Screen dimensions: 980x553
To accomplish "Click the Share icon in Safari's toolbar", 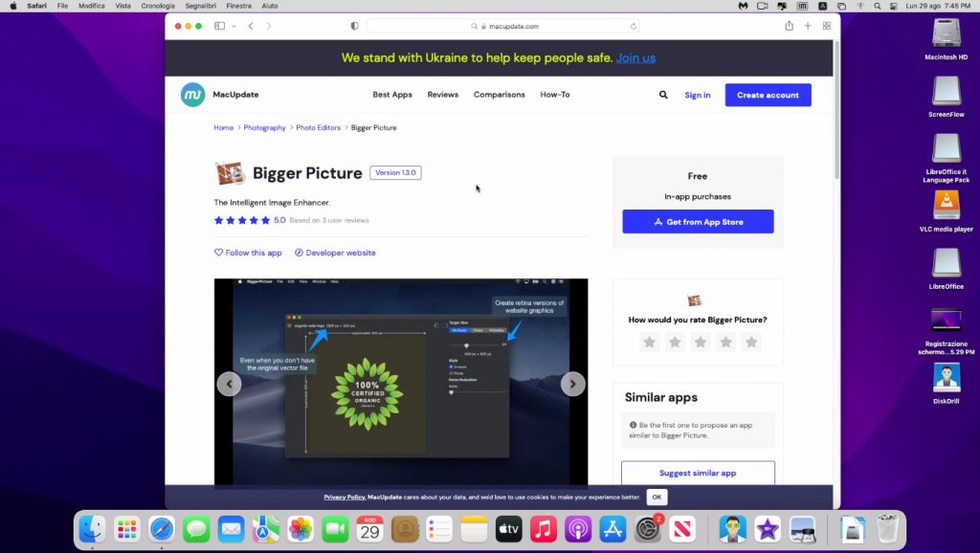I will [788, 26].
